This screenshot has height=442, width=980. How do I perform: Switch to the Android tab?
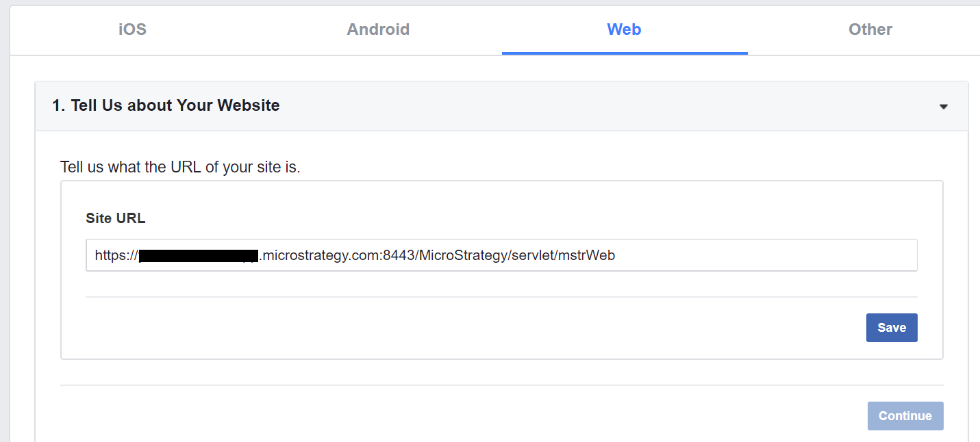coord(378,29)
